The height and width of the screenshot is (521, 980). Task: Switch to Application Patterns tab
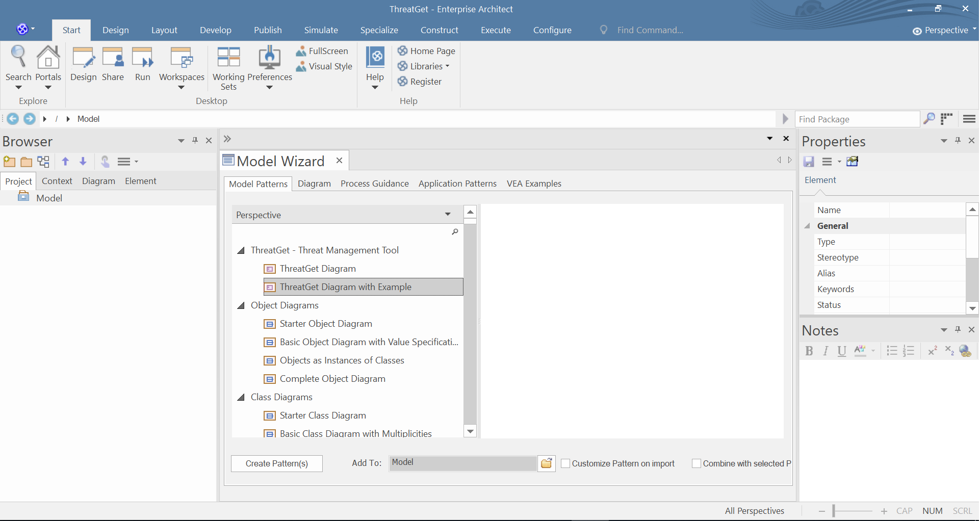[x=457, y=184]
